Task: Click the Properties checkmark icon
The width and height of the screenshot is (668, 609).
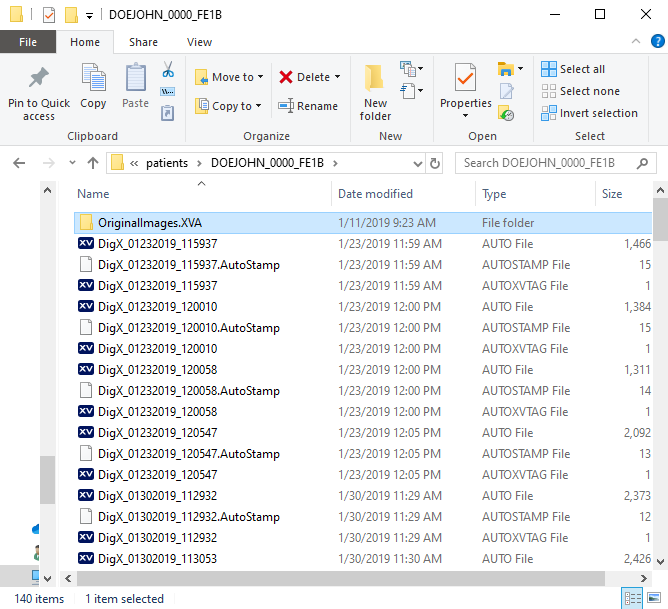Action: [x=465, y=77]
